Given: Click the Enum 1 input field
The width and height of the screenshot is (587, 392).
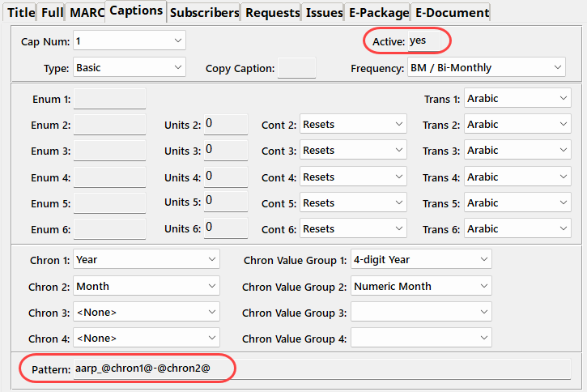Looking at the screenshot, I should coord(109,99).
